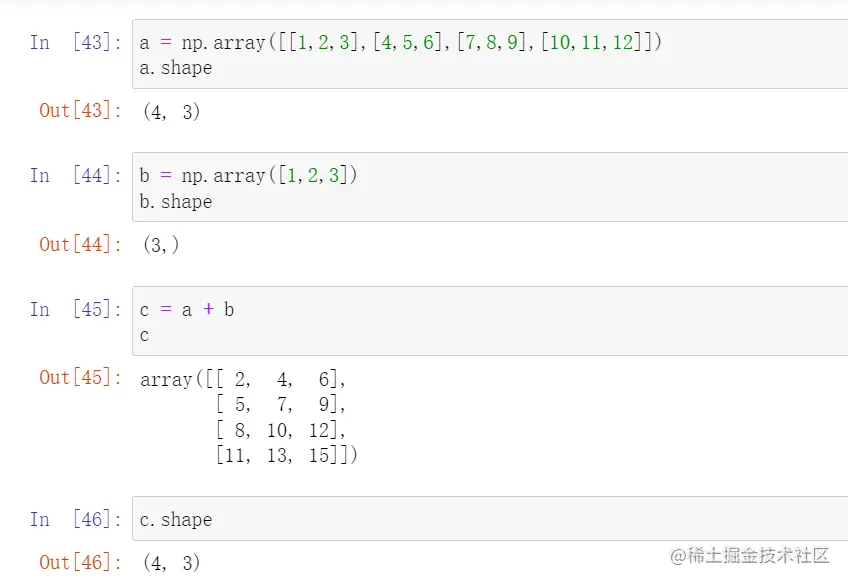Click the In [44] cell prompt

pos(76,176)
